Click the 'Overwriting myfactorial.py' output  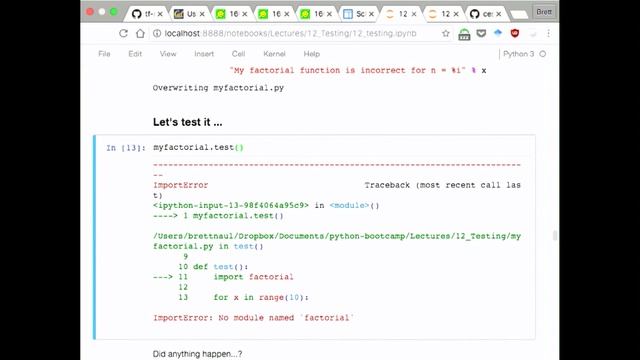(218, 88)
